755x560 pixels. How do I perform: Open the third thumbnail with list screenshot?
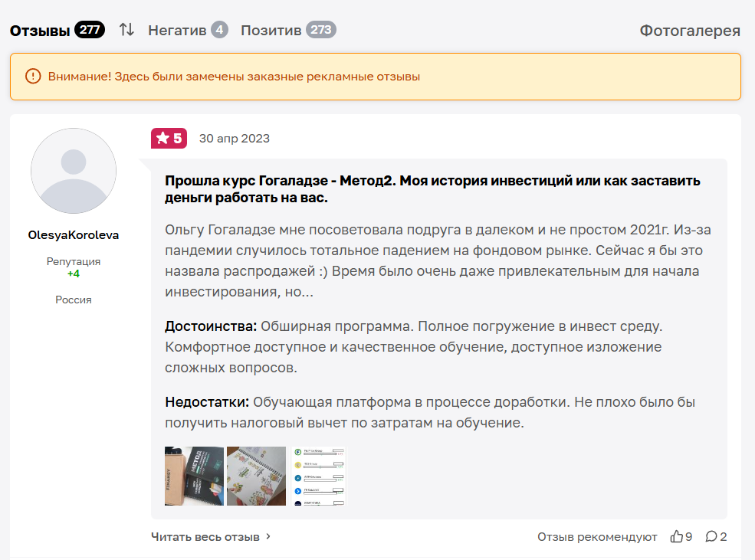pos(318,476)
